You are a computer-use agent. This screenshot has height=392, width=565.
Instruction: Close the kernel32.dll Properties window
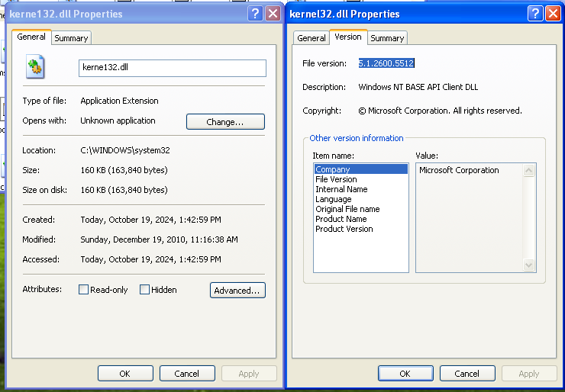553,14
